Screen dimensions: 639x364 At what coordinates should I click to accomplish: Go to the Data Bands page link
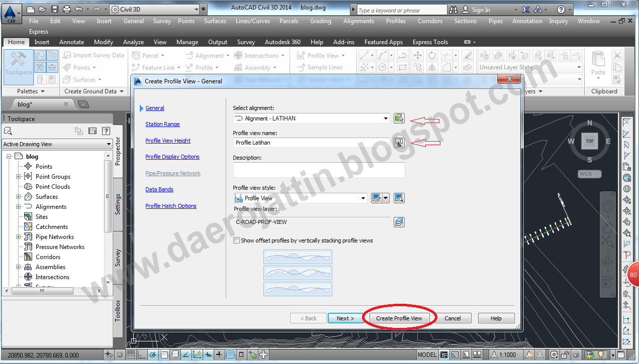[x=159, y=189]
